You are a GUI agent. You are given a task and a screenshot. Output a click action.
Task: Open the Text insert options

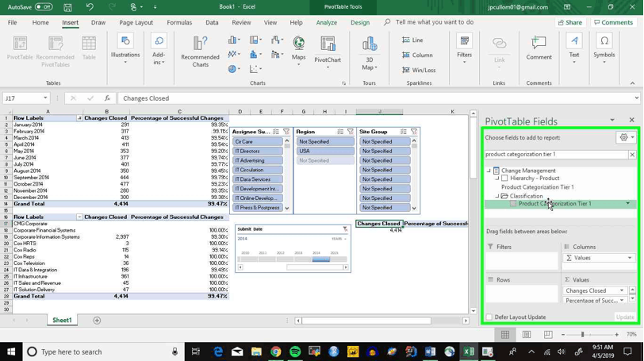click(x=573, y=49)
